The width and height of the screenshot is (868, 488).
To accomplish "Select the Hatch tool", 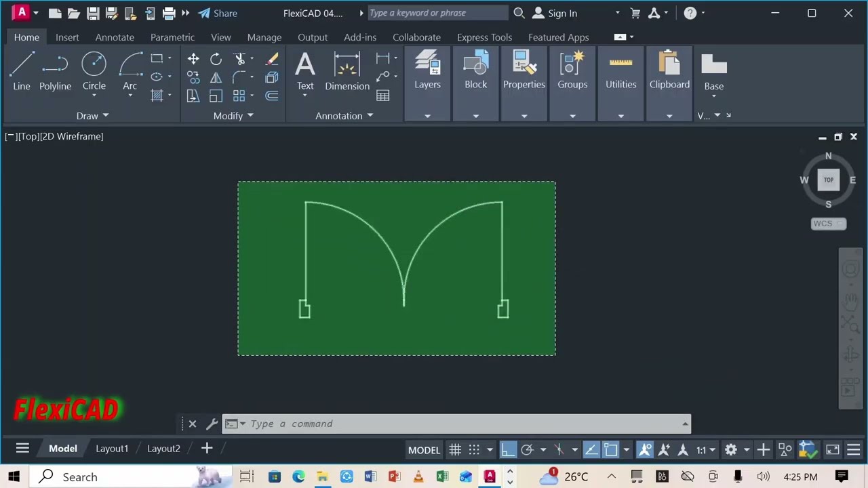I will [x=157, y=95].
